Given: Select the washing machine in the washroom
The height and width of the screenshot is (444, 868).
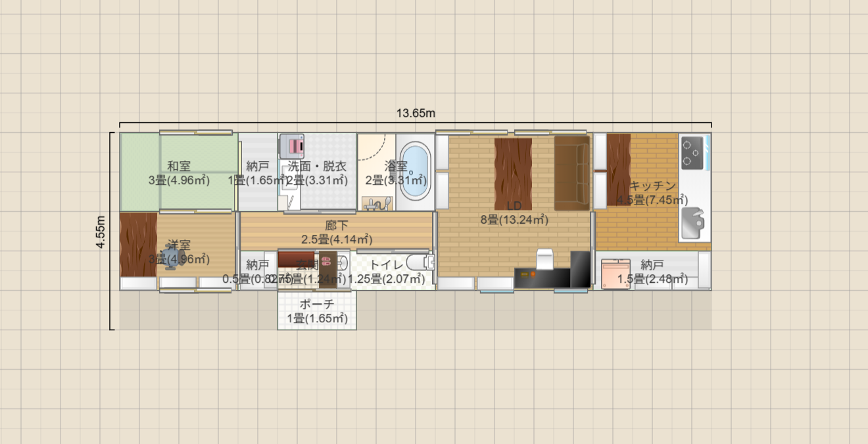Looking at the screenshot, I should [x=293, y=145].
